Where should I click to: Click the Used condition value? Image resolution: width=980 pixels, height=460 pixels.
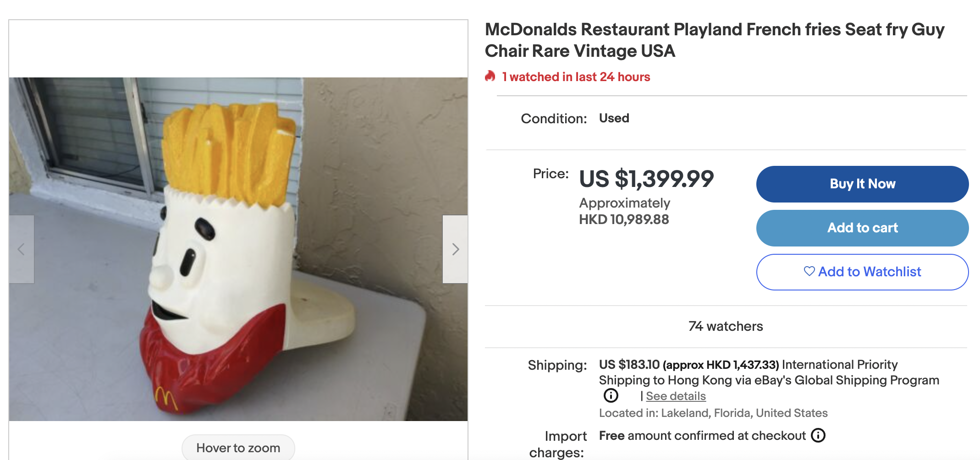click(614, 118)
